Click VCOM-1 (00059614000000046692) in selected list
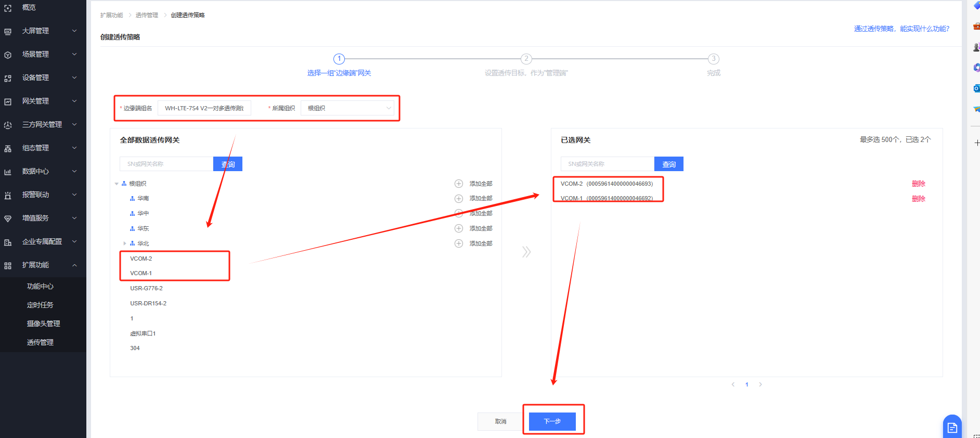The image size is (980, 438). (607, 199)
